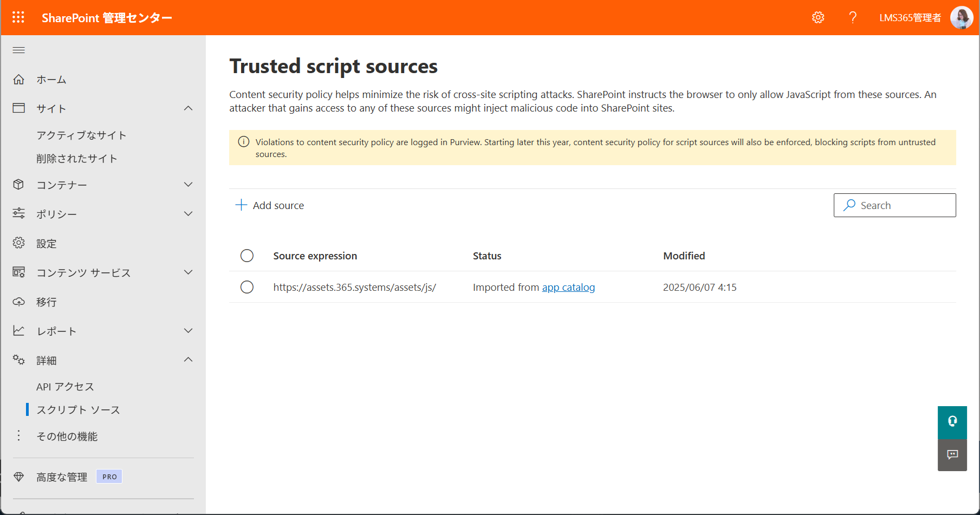
Task: Select the assets.365.systems source row circle
Action: [x=247, y=287]
